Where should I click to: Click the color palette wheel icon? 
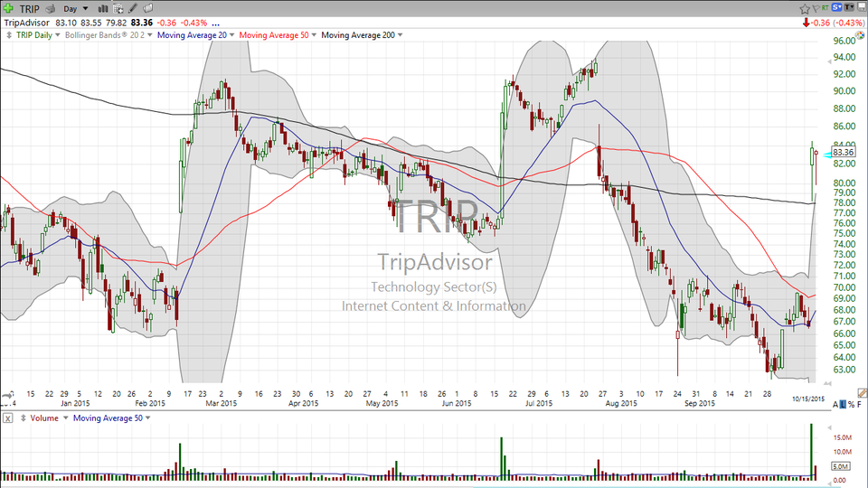coord(859,35)
